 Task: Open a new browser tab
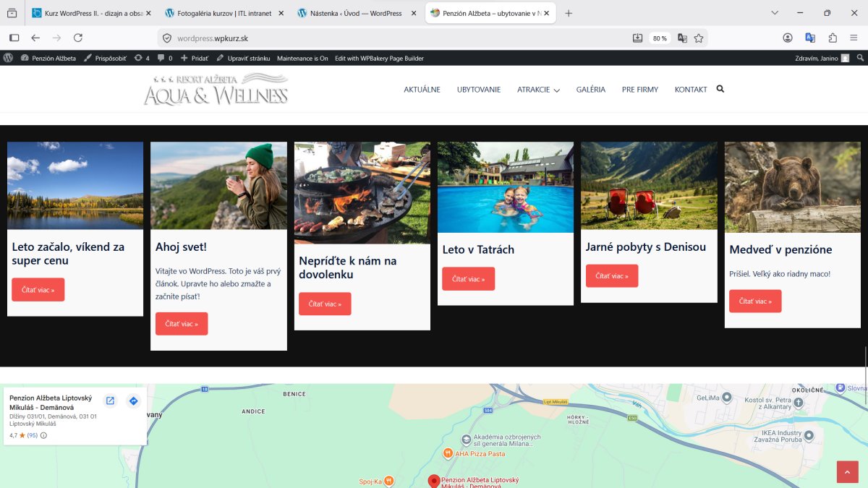pyautogui.click(x=569, y=13)
